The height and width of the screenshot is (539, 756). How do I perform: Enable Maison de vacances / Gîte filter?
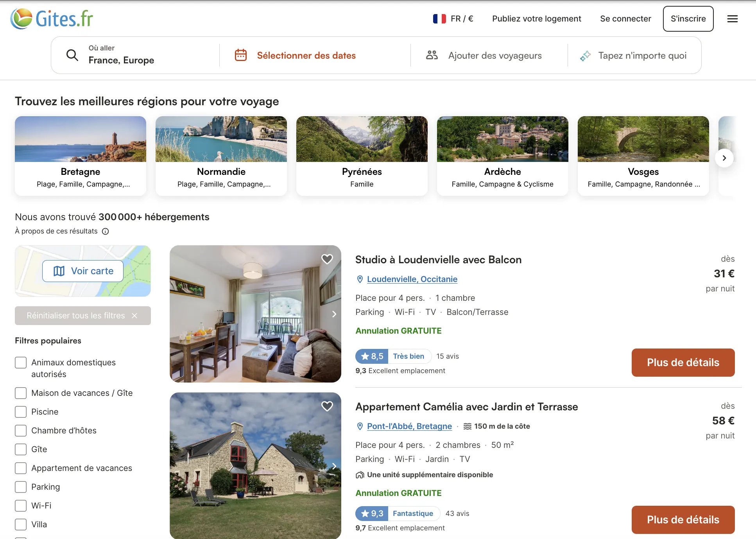pos(21,393)
